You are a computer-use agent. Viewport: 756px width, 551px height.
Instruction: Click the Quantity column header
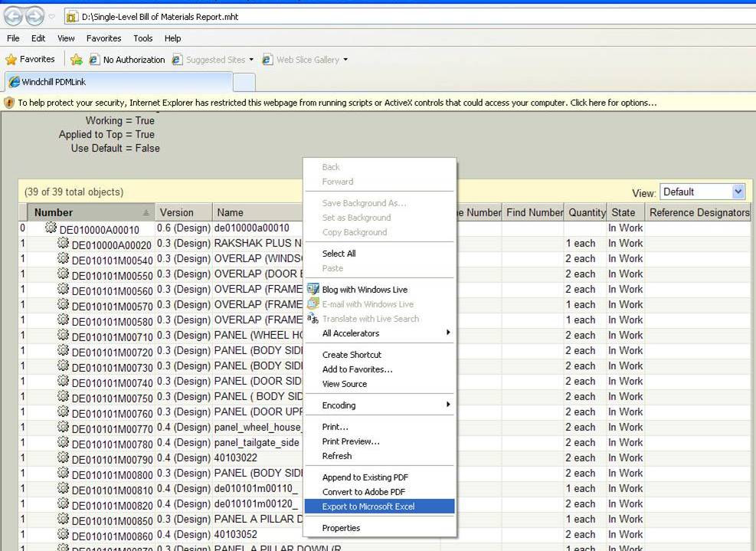tap(586, 212)
